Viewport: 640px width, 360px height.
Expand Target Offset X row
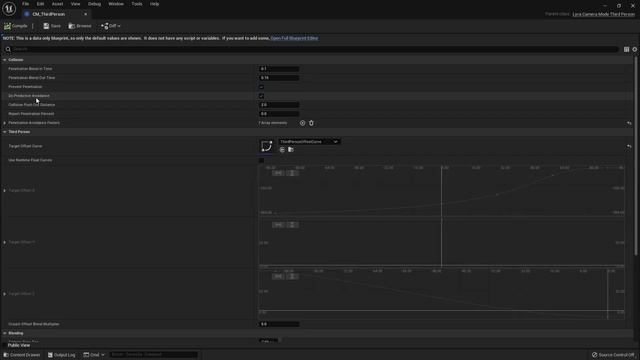point(4,191)
